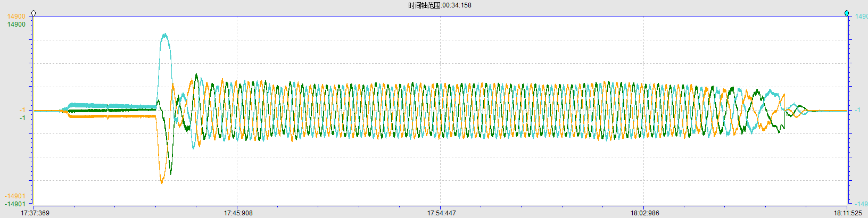Image resolution: width=868 pixels, height=218 pixels.
Task: Click the 17:54:447 time axis label
Action: [x=441, y=213]
